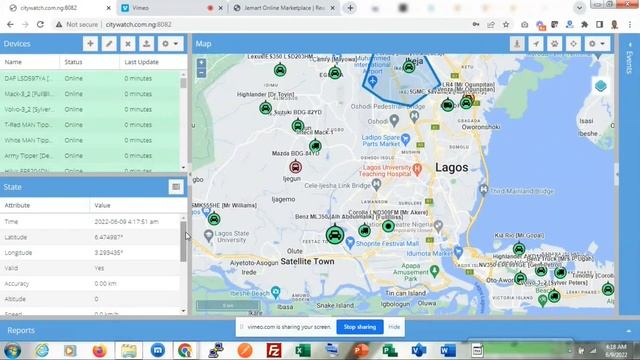Zoom in on the map with the plus control
The width and height of the screenshot is (640, 360).
pos(201,63)
